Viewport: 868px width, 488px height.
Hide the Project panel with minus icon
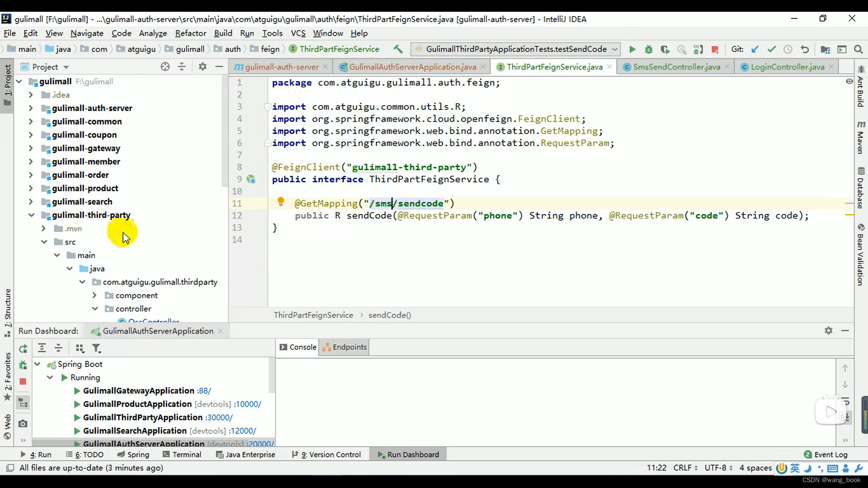tap(219, 67)
